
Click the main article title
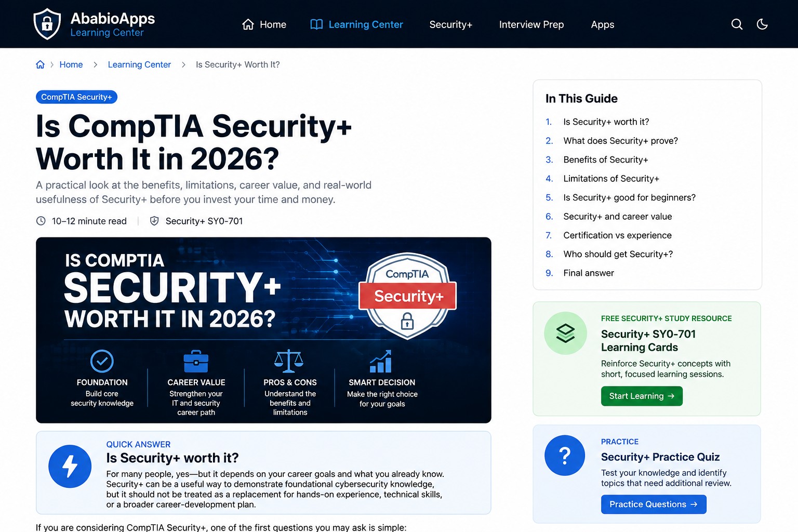tap(194, 143)
